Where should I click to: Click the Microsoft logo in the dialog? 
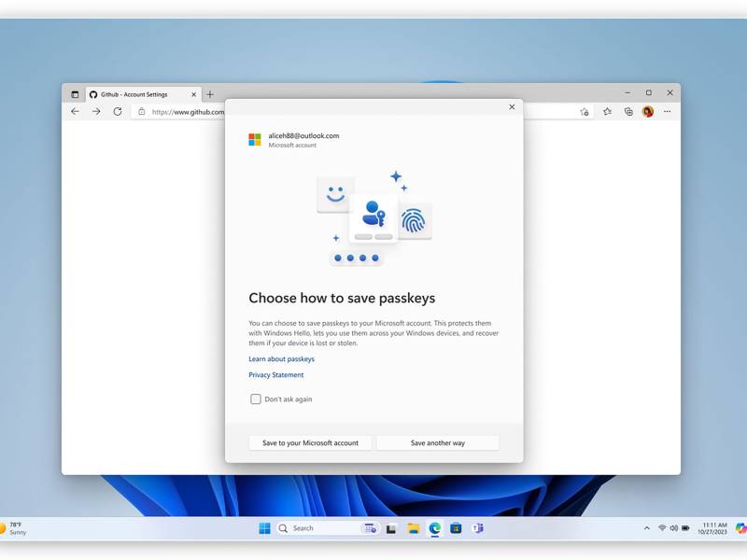click(x=255, y=139)
